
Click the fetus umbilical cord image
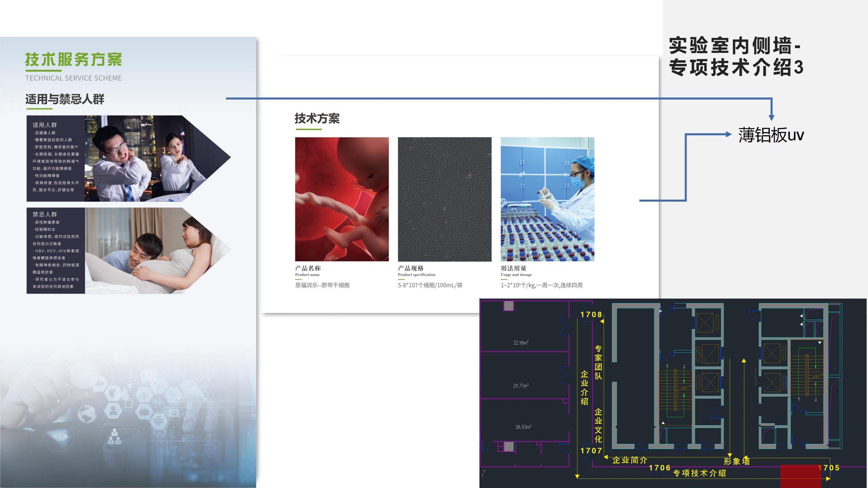(342, 199)
